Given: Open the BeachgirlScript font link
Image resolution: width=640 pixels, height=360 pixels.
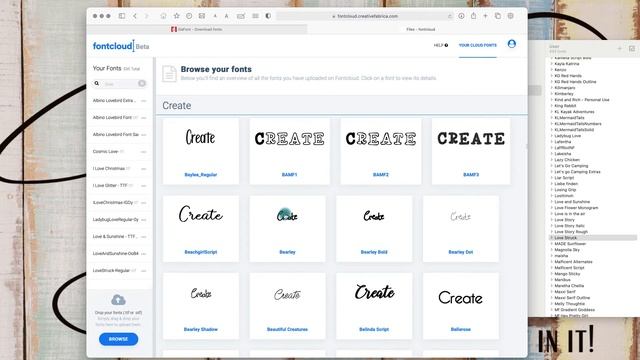Looking at the screenshot, I should 201,252.
